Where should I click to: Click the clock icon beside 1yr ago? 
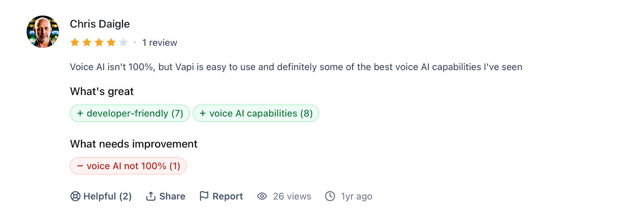330,196
